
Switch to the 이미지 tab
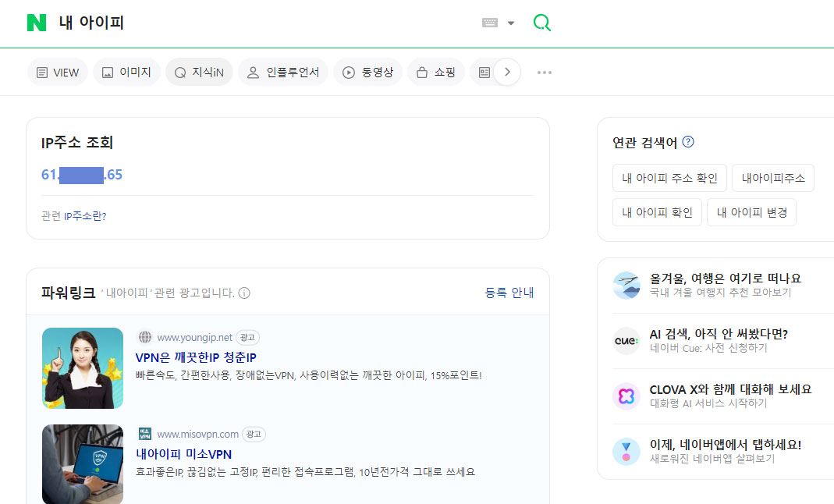pyautogui.click(x=126, y=71)
